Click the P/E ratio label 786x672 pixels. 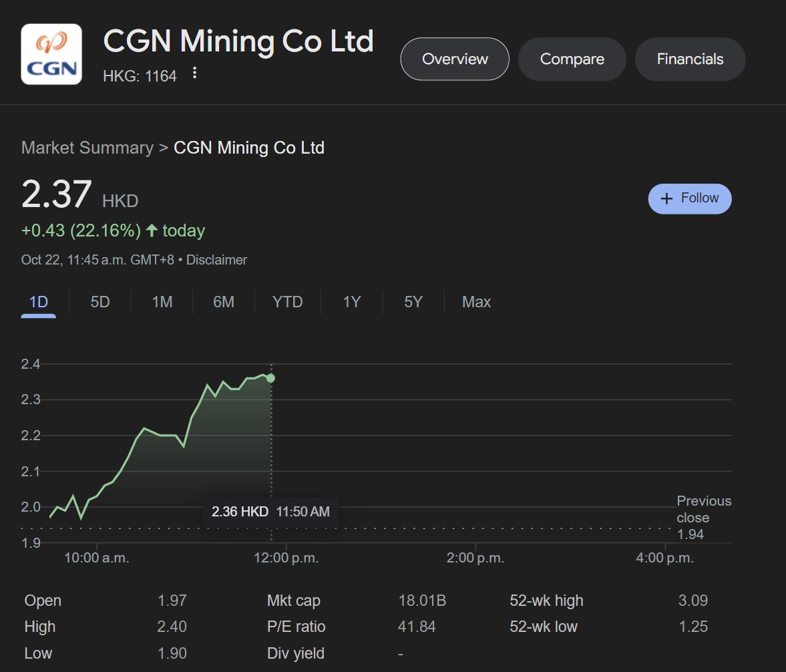coord(296,627)
